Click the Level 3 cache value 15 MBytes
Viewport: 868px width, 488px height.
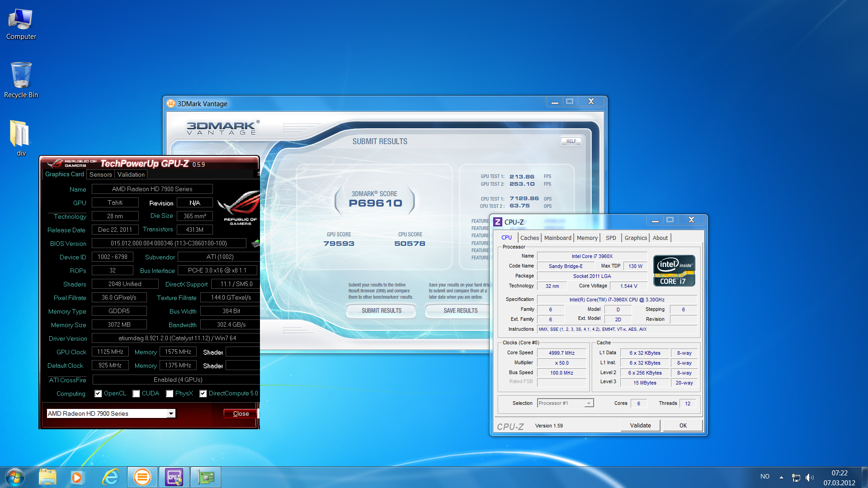point(645,383)
